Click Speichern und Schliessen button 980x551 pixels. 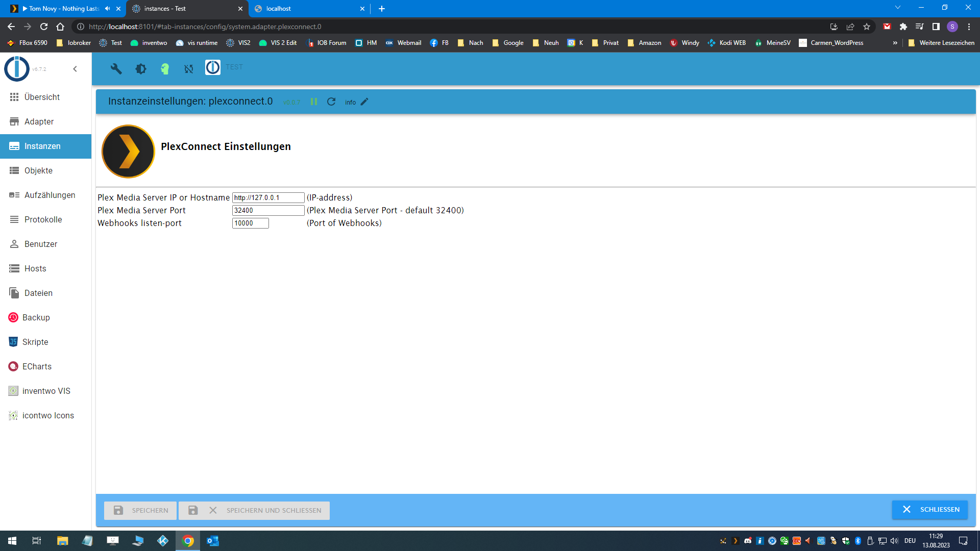254,510
